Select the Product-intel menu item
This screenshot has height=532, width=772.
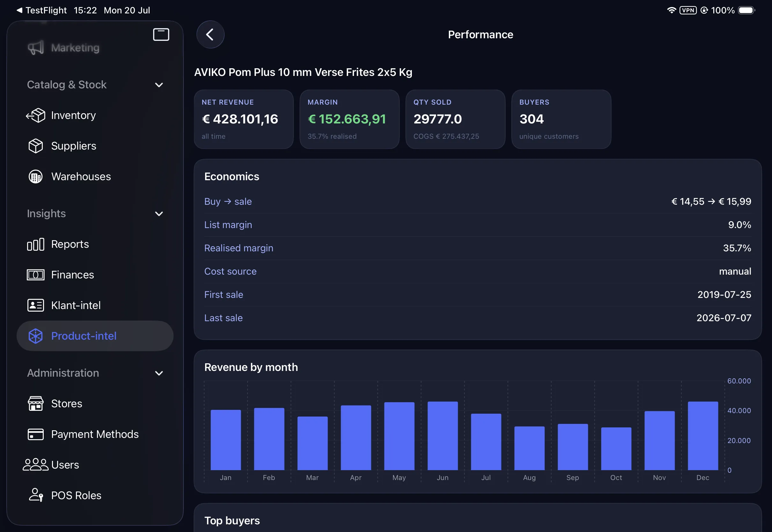point(95,336)
